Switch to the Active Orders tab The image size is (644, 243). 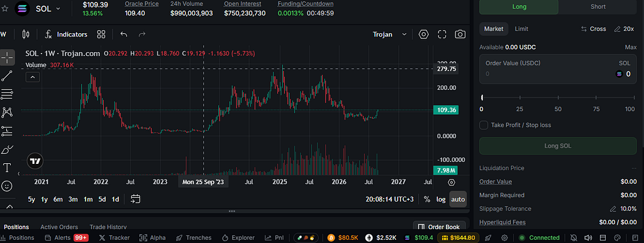[59, 227]
